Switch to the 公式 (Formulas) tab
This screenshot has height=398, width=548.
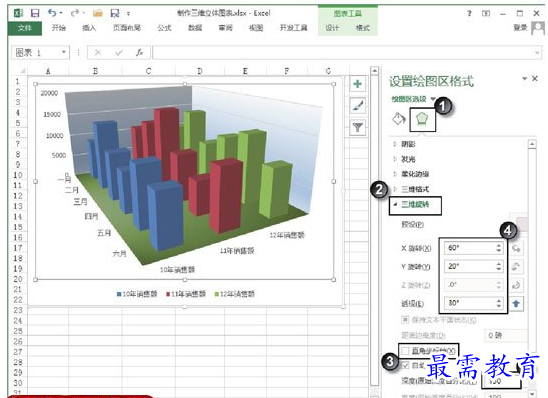click(x=164, y=28)
